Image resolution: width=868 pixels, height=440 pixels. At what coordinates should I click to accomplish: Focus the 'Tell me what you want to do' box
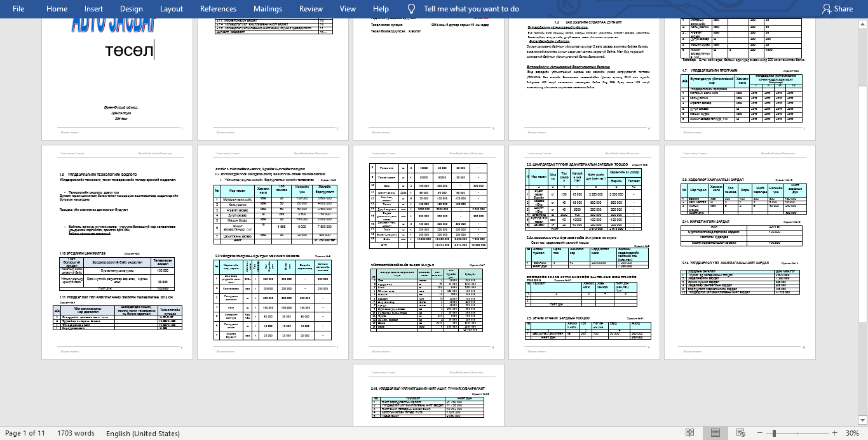(471, 9)
